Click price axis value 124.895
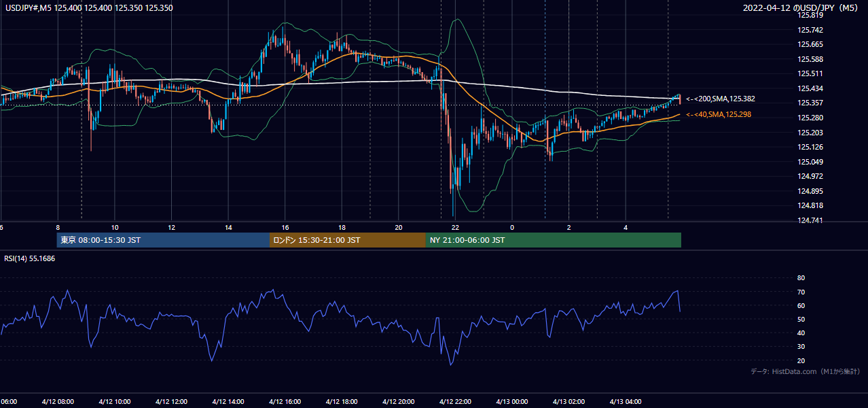This screenshot has height=408, width=868. [x=810, y=191]
